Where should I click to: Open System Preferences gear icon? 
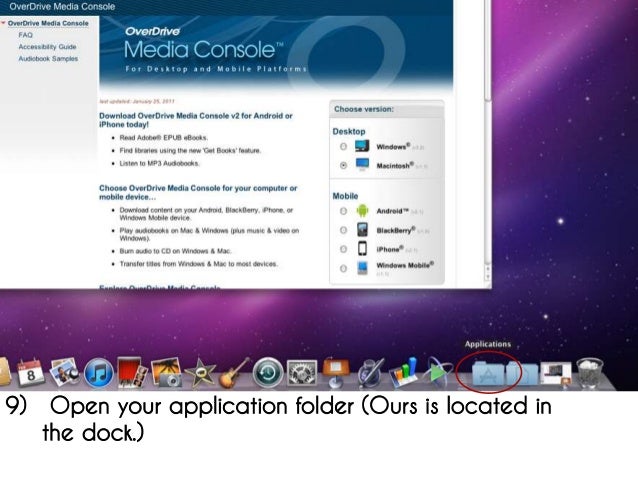click(302, 373)
